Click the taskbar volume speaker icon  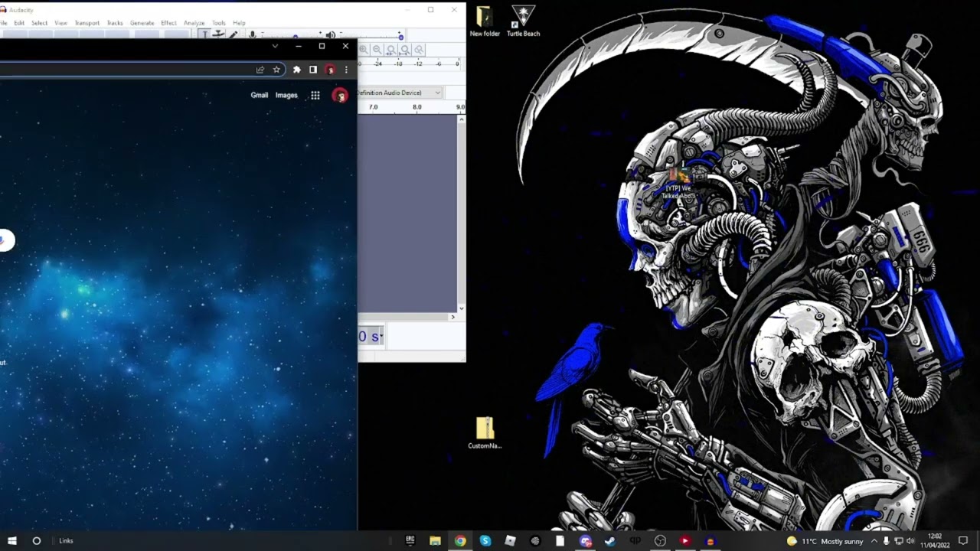[910, 541]
